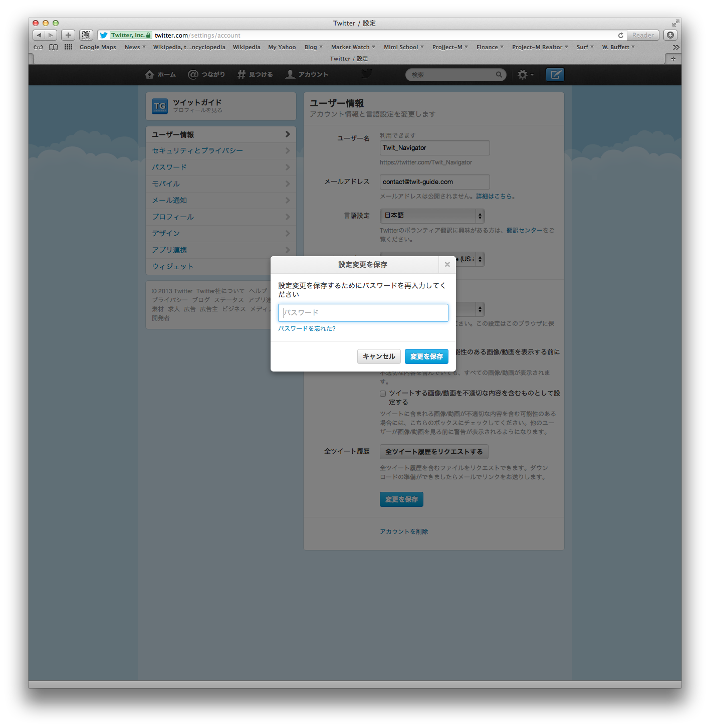
Task: Enter full screen with the arrows icon
Action: 676,23
